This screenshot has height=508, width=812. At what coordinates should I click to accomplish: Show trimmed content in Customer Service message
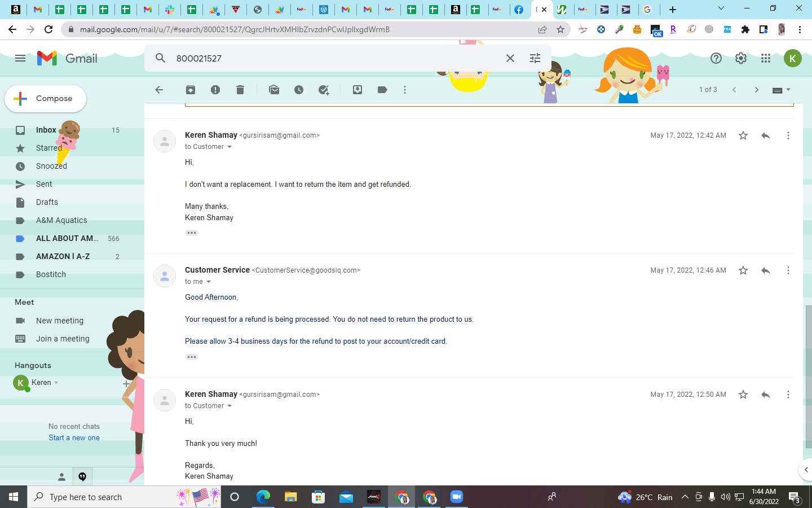pos(192,357)
